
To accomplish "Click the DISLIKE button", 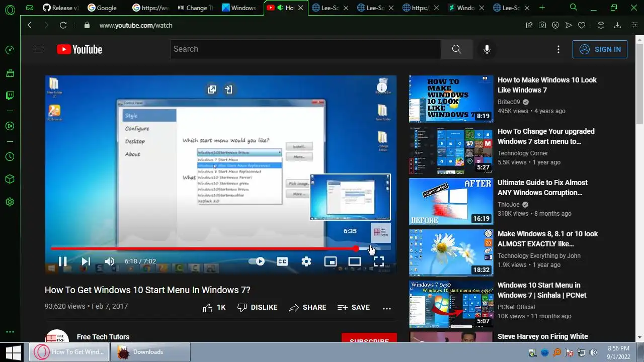I will click(x=257, y=308).
